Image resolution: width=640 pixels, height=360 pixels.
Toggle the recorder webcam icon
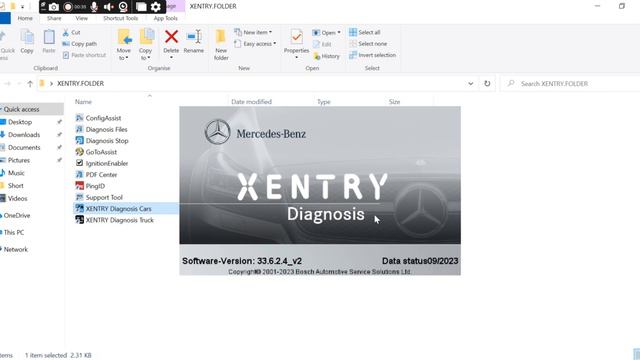pos(123,7)
